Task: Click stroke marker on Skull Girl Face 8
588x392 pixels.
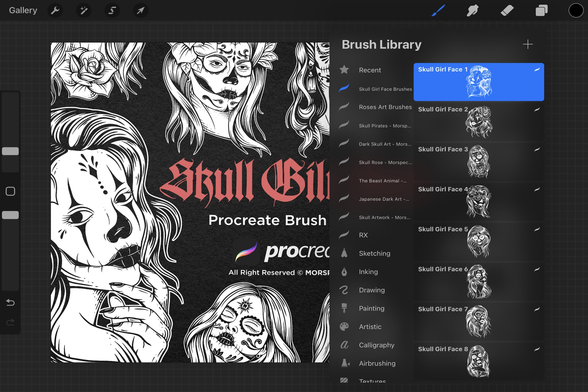Action: point(537,349)
